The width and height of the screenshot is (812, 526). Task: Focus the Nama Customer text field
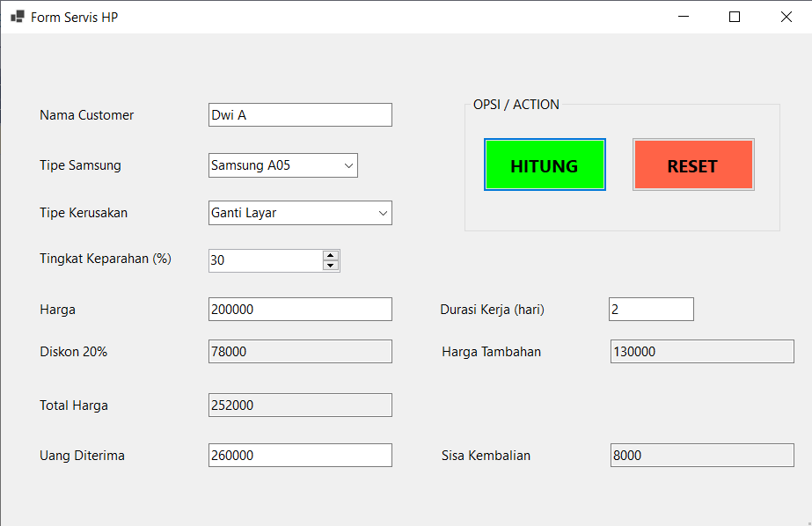point(300,115)
